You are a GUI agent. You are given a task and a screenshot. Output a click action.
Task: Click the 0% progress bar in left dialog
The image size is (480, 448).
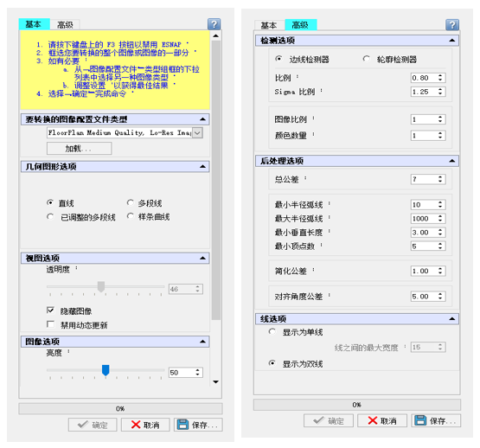click(x=120, y=409)
